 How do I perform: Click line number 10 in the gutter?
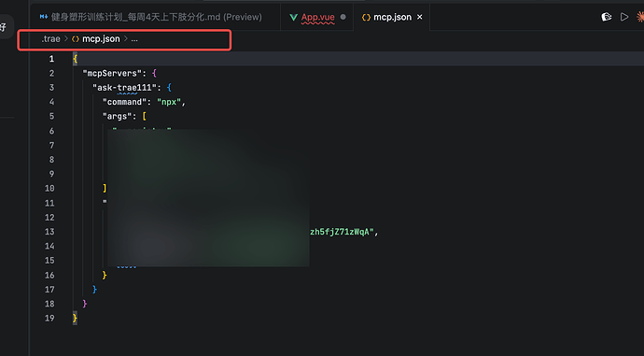tap(49, 188)
